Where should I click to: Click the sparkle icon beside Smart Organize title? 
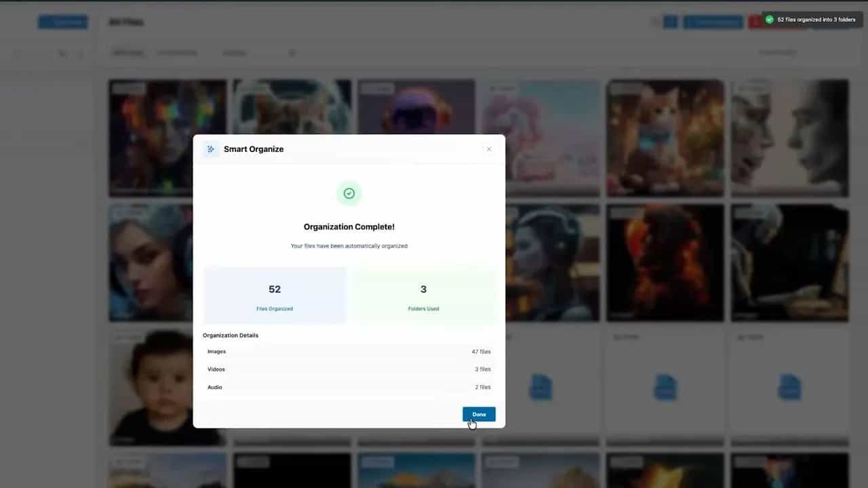click(211, 148)
